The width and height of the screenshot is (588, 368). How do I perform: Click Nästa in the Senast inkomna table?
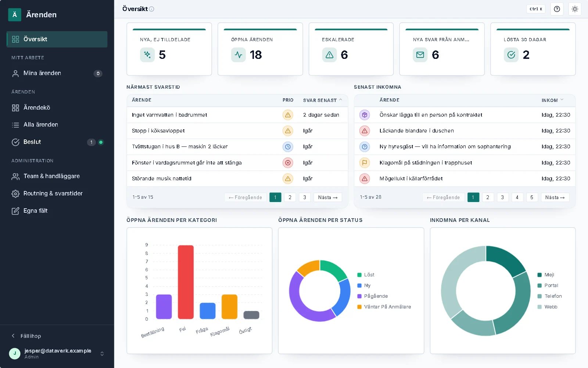pyautogui.click(x=555, y=197)
